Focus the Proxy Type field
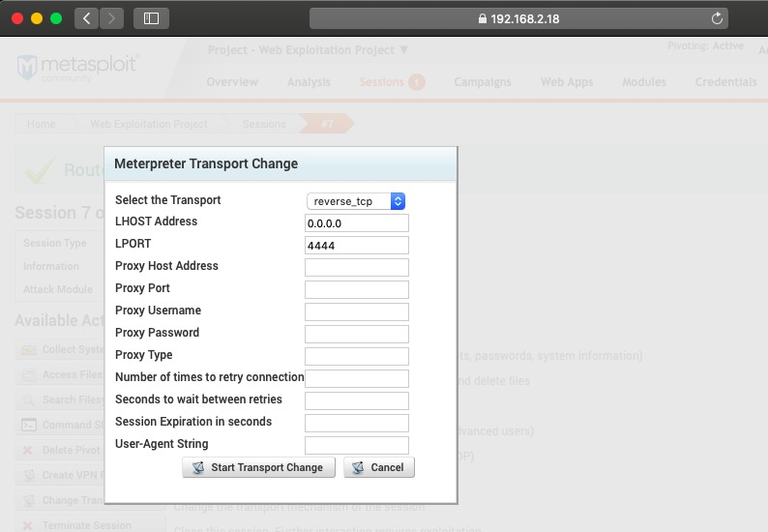 [357, 356]
